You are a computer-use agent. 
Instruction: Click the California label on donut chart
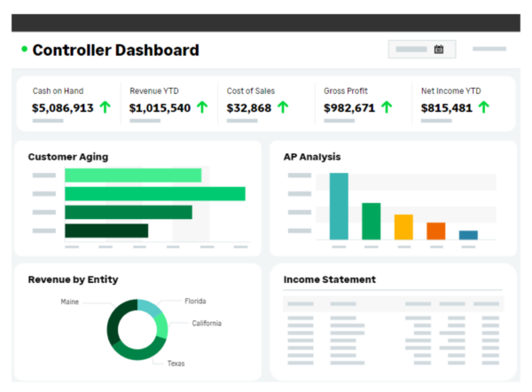point(207,323)
